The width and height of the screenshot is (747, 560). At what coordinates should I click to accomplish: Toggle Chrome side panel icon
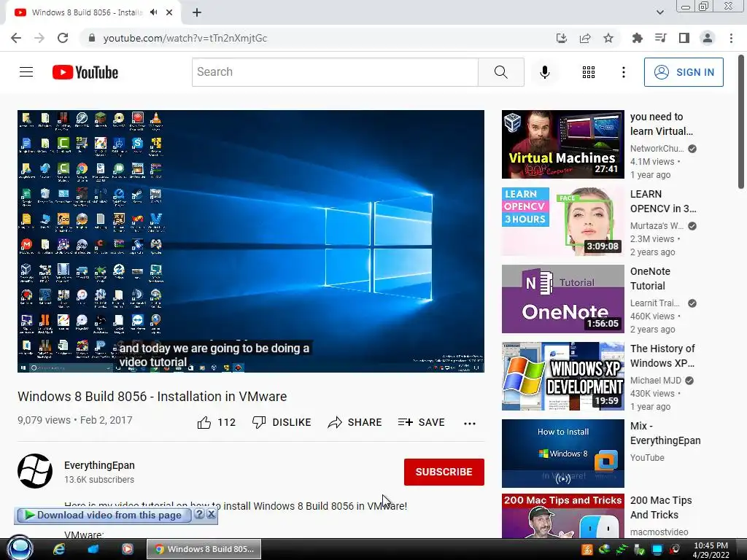click(x=684, y=38)
